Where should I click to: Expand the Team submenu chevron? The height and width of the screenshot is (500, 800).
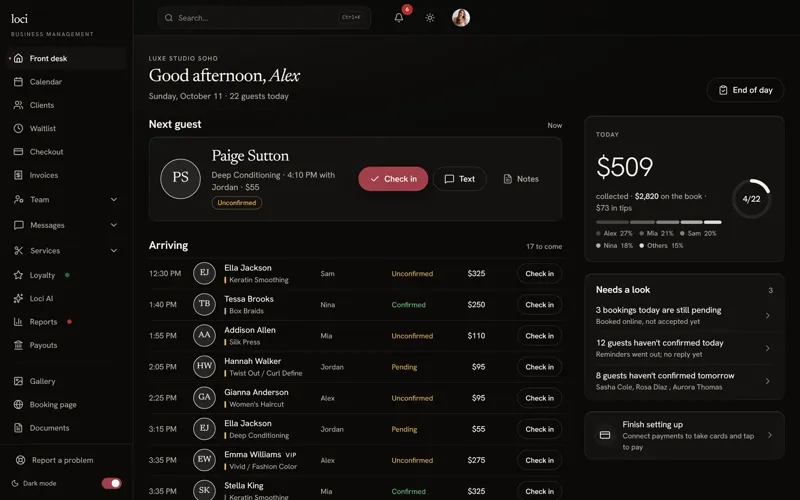[x=114, y=199]
